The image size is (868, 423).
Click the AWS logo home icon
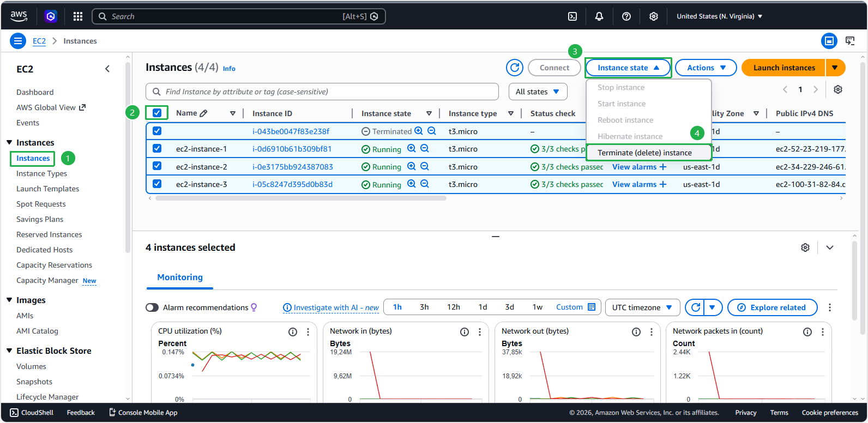(19, 16)
